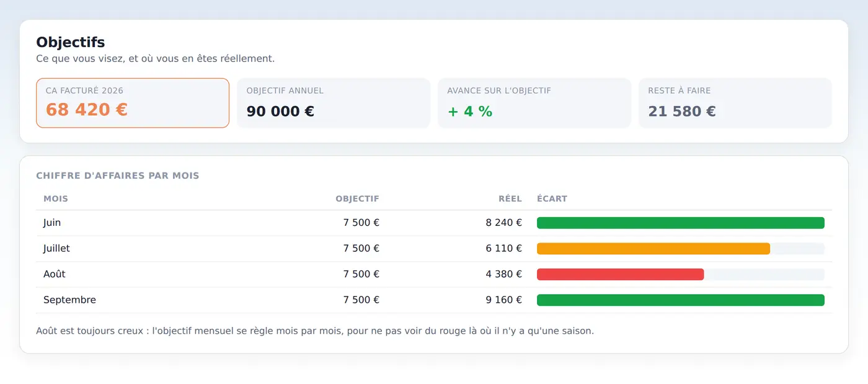
Task: Click the Avance sur l'objectif card
Action: pyautogui.click(x=534, y=103)
